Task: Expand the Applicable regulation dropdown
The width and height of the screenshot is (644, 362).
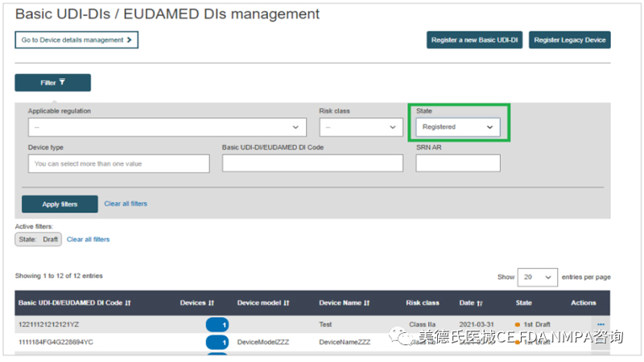Action: [167, 127]
